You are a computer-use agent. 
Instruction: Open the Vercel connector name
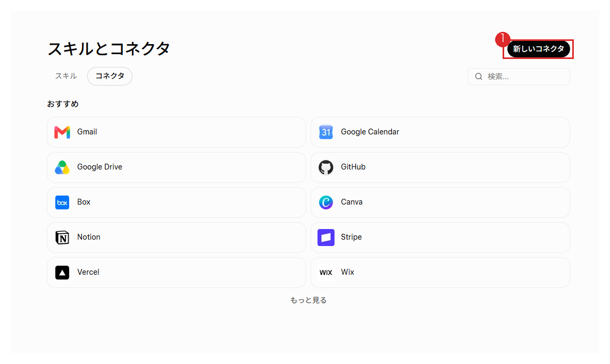coord(88,272)
